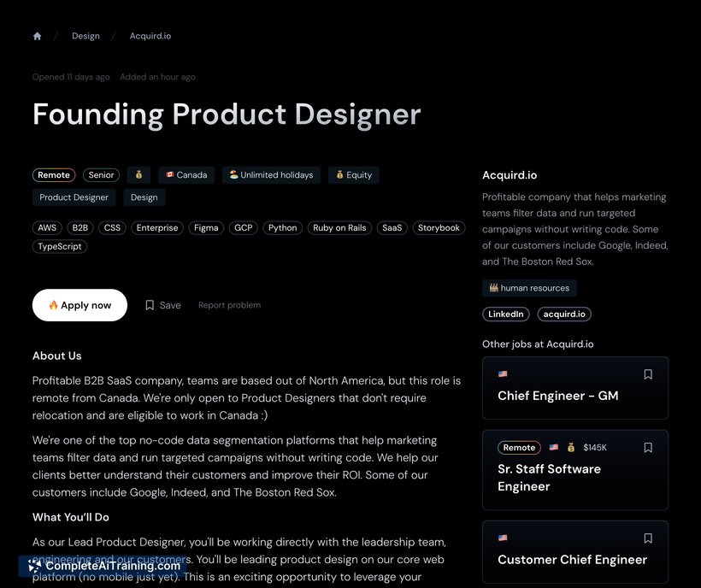The width and height of the screenshot is (701, 588).
Task: Click the 'About Us' heading
Action: pos(56,356)
